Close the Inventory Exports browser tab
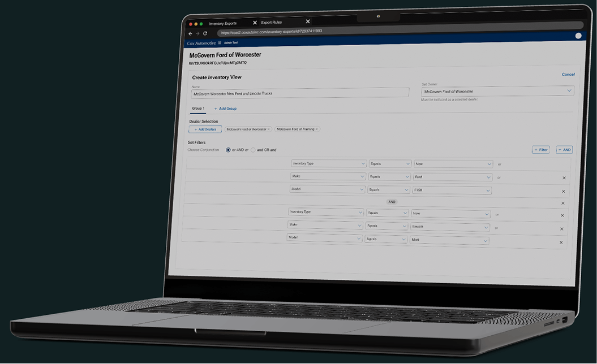This screenshot has width=597, height=364. (255, 23)
